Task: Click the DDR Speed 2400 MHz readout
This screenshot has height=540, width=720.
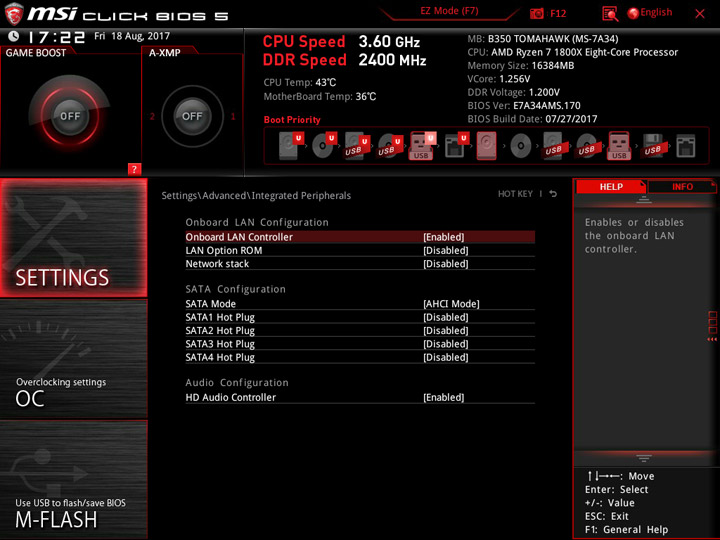Action: [344, 60]
